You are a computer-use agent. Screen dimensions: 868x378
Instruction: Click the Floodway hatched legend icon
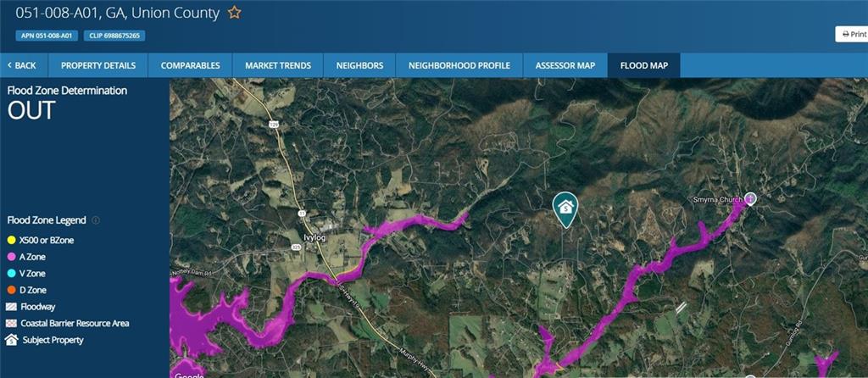point(11,307)
